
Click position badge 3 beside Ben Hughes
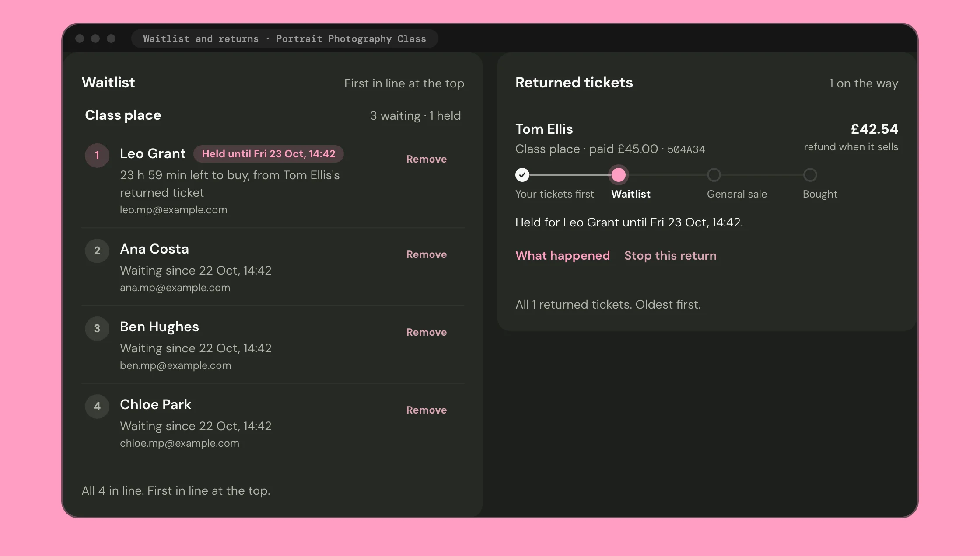[x=97, y=328]
